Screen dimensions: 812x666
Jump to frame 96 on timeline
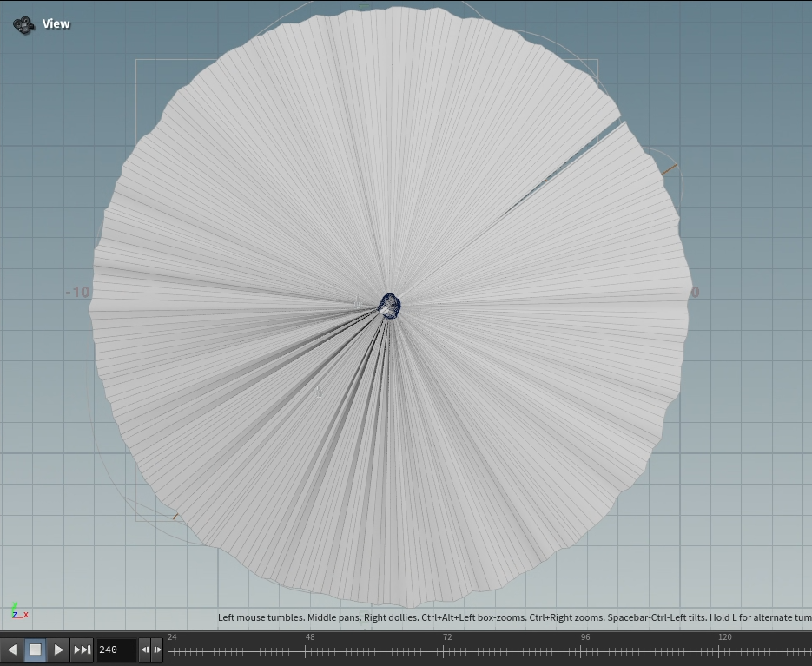pyautogui.click(x=585, y=650)
